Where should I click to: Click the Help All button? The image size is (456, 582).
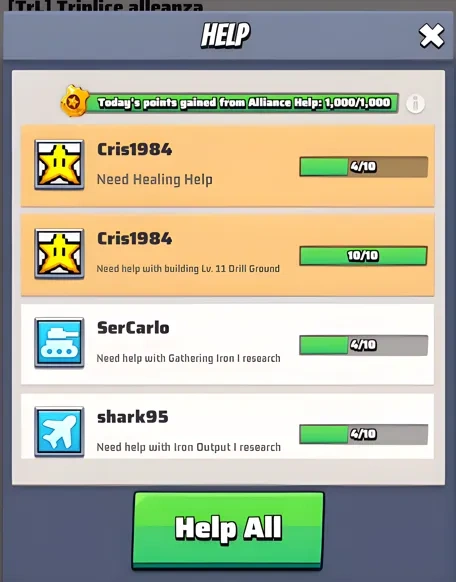click(228, 530)
